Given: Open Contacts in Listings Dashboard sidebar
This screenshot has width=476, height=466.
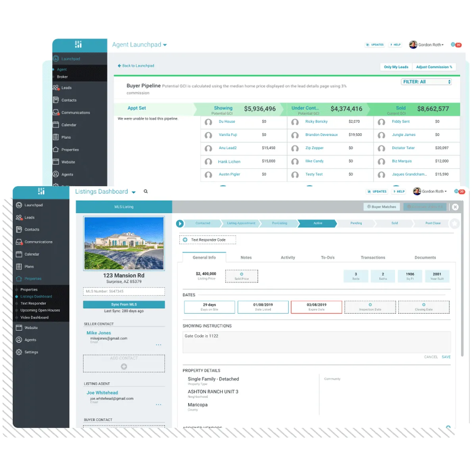Looking at the screenshot, I should coord(32,229).
